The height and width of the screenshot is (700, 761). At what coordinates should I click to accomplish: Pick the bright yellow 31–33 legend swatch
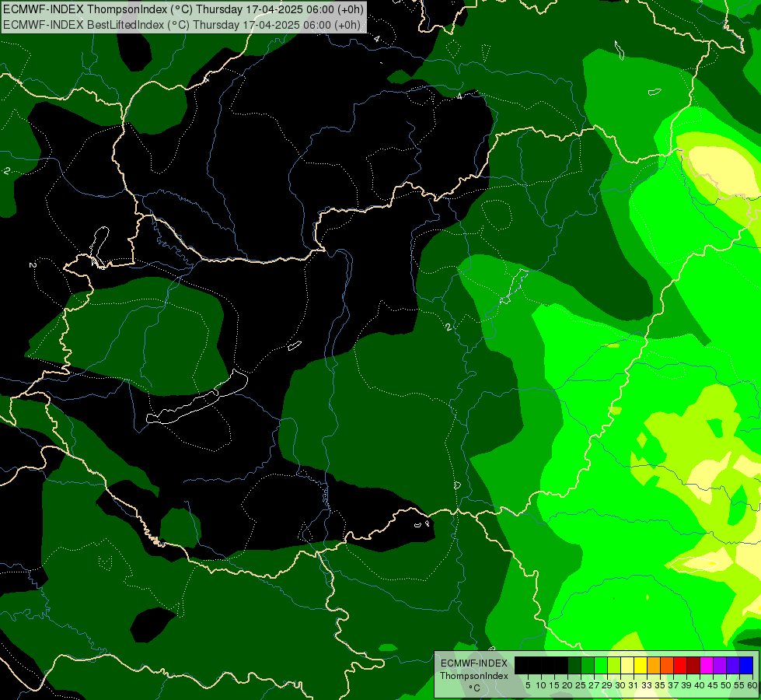click(x=641, y=665)
